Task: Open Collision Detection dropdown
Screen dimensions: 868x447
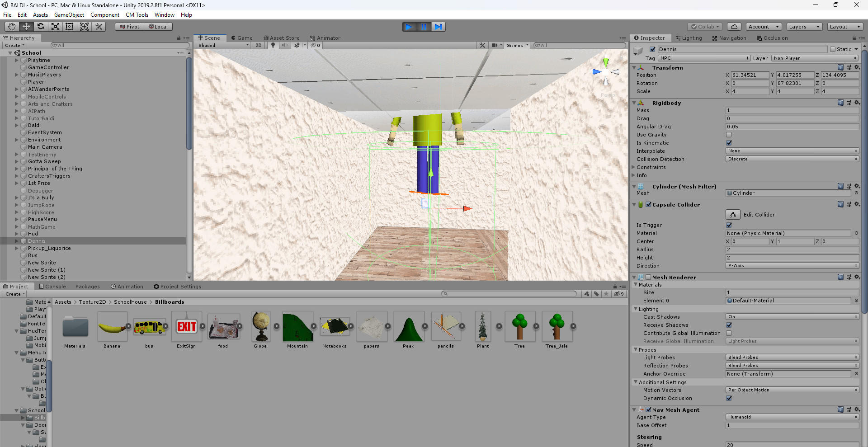Action: [x=792, y=159]
